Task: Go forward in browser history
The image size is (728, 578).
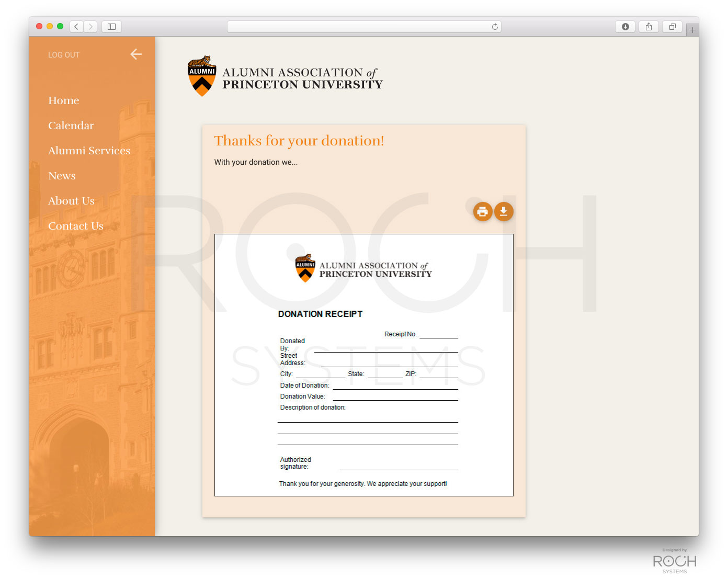Action: (90, 27)
